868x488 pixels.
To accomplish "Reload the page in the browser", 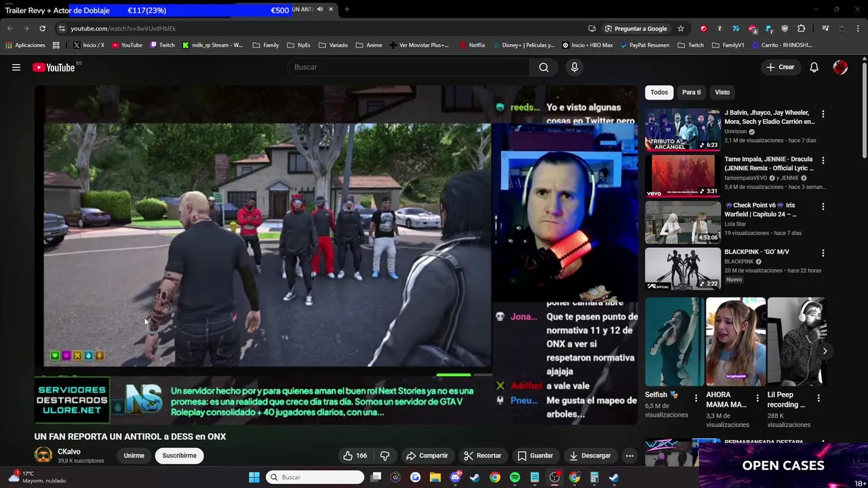I will pyautogui.click(x=42, y=28).
